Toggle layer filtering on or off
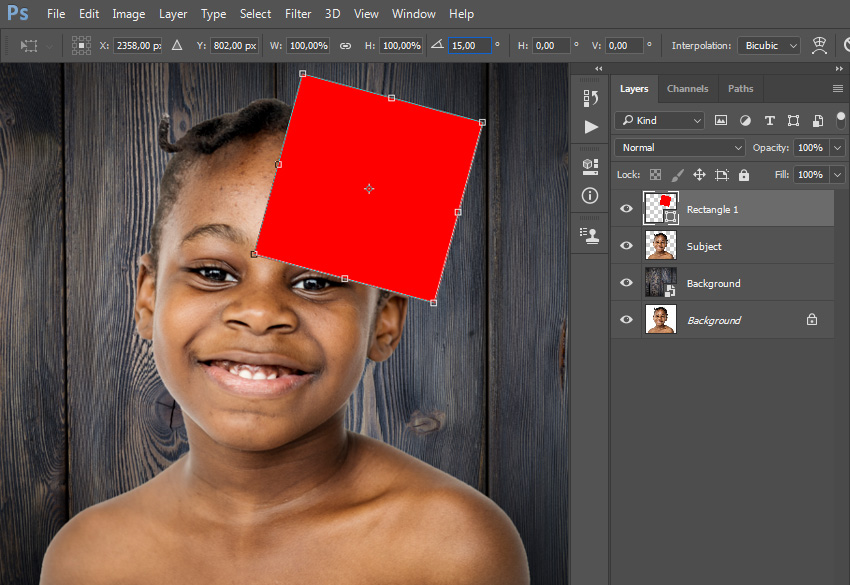Viewport: 850px width, 585px height. (x=840, y=120)
